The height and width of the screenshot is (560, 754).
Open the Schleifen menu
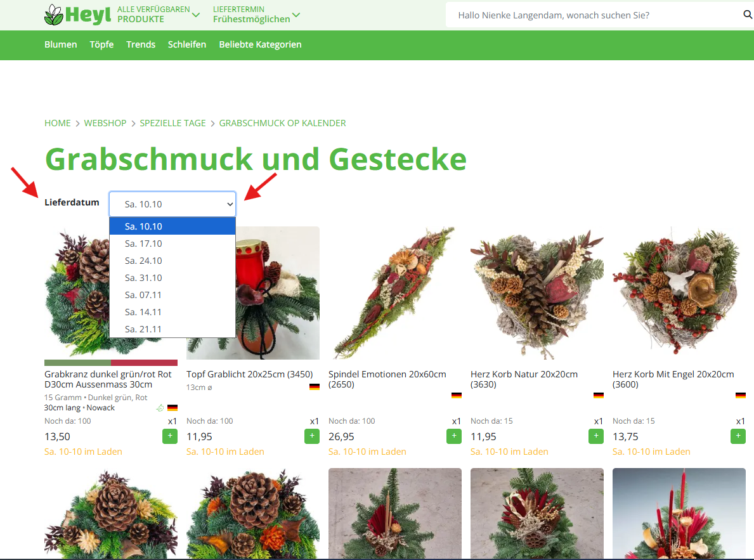pyautogui.click(x=187, y=44)
